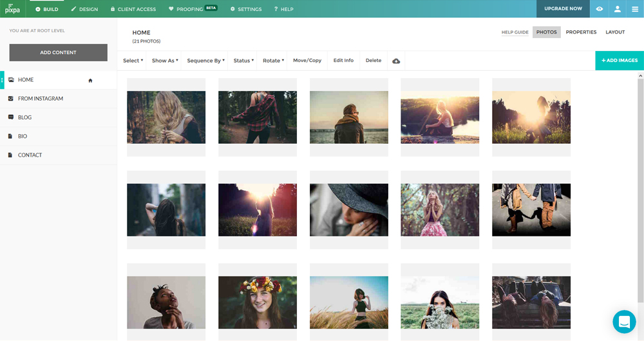Click the Bio page icon
Screen dimensions: 644x341
click(10, 136)
